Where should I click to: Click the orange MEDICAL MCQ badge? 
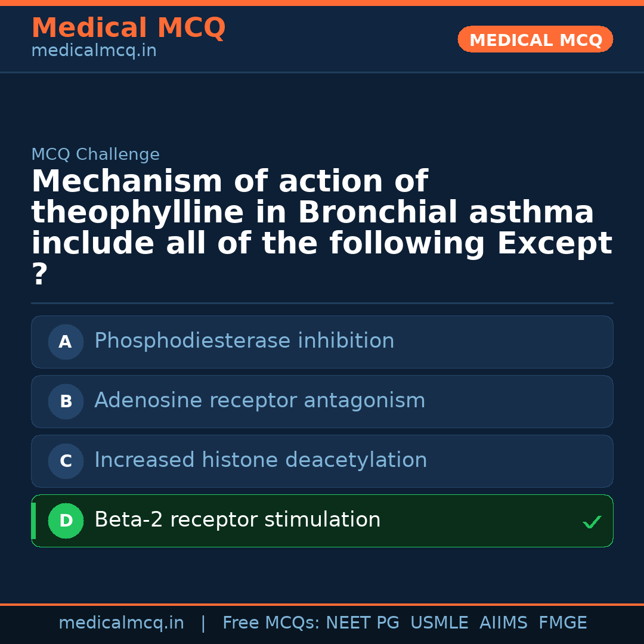tap(535, 40)
